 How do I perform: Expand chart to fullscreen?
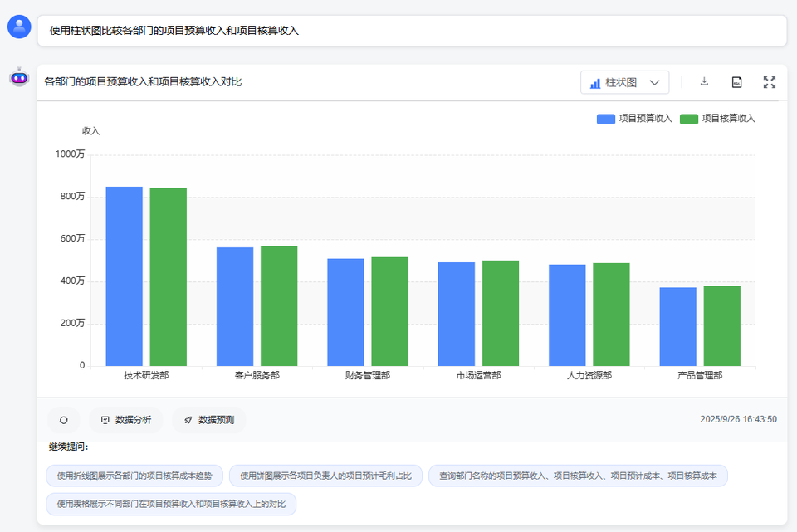[x=770, y=82]
